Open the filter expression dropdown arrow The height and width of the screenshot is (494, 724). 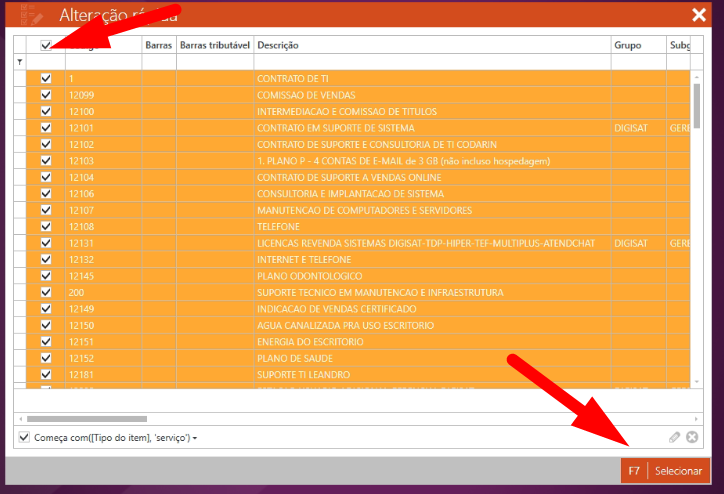tap(196, 438)
